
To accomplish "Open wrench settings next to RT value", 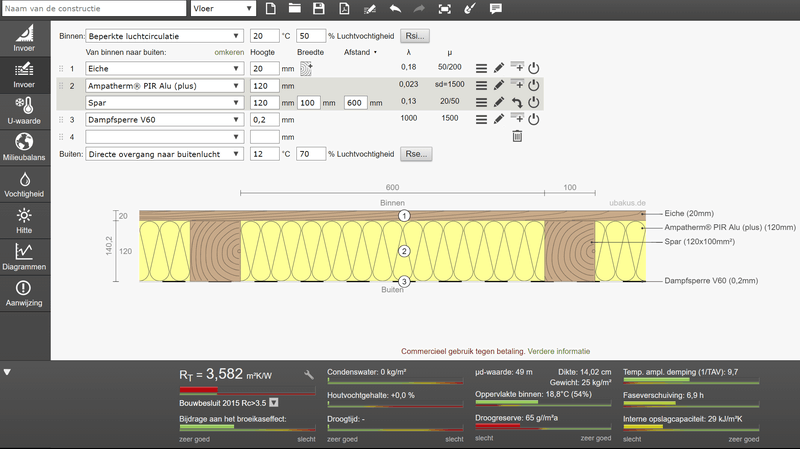I will point(309,375).
